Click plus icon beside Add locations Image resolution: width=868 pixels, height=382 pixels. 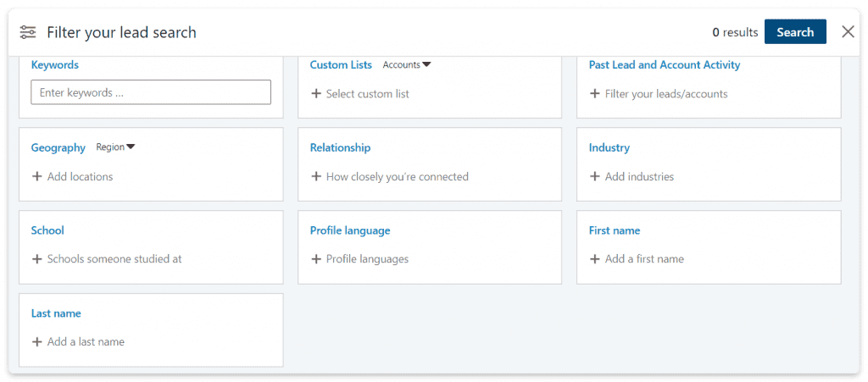37,177
